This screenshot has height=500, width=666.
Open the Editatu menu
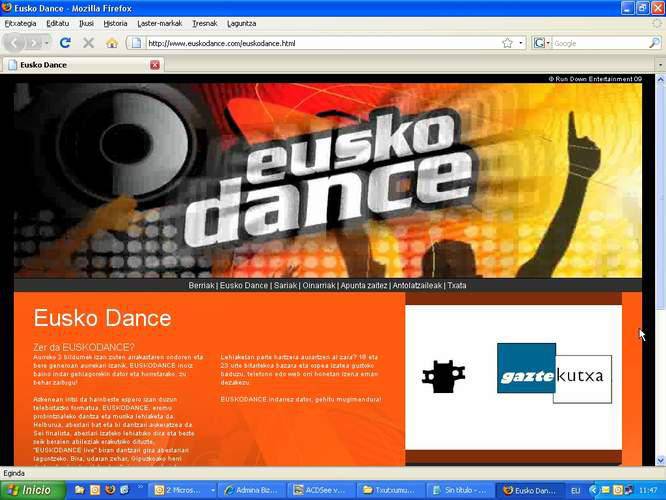click(x=57, y=24)
